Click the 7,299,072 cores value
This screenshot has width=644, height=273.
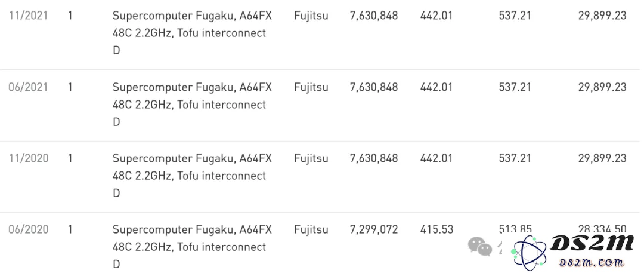click(374, 230)
